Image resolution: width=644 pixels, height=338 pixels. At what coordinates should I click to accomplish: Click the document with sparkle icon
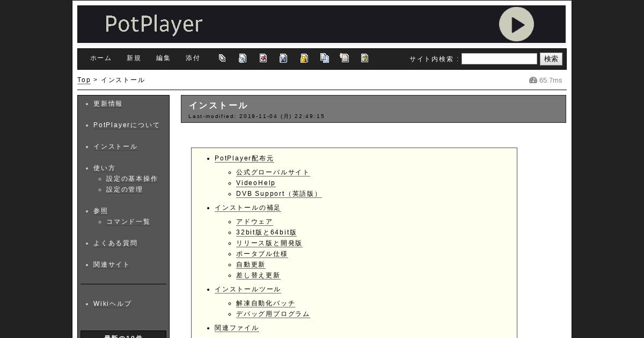coord(345,57)
